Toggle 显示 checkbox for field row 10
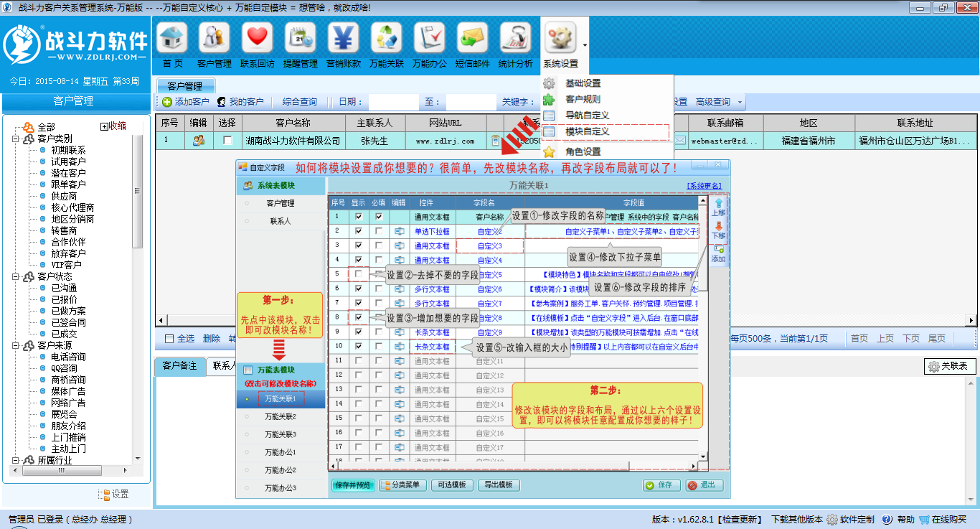980x529 pixels. [358, 346]
